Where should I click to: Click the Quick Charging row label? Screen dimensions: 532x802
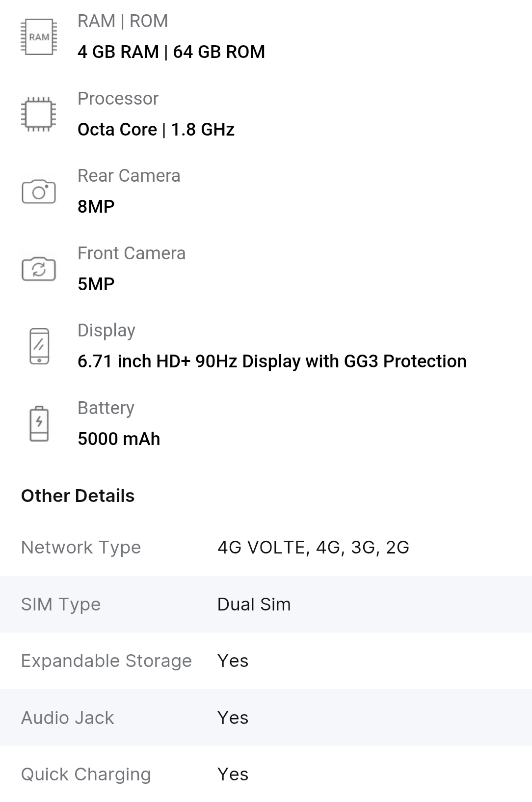tap(86, 774)
